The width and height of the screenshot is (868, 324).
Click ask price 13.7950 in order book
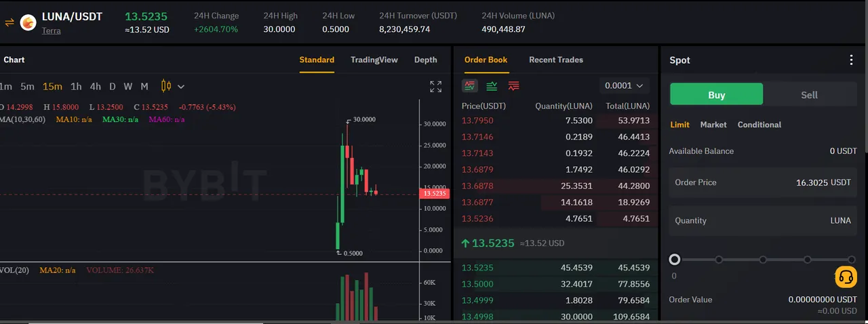477,121
